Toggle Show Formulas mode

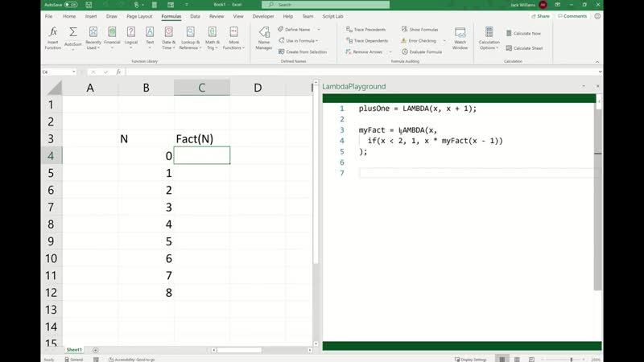[x=420, y=29]
